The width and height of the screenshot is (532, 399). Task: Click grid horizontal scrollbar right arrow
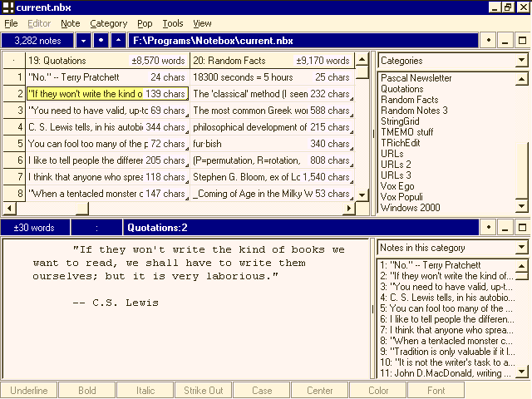tap(348, 209)
